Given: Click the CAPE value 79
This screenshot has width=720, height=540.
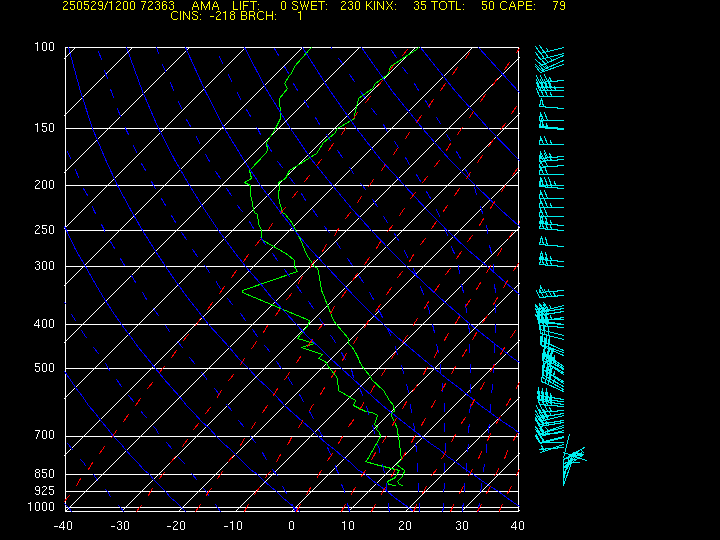Looking at the screenshot, I should [559, 6].
